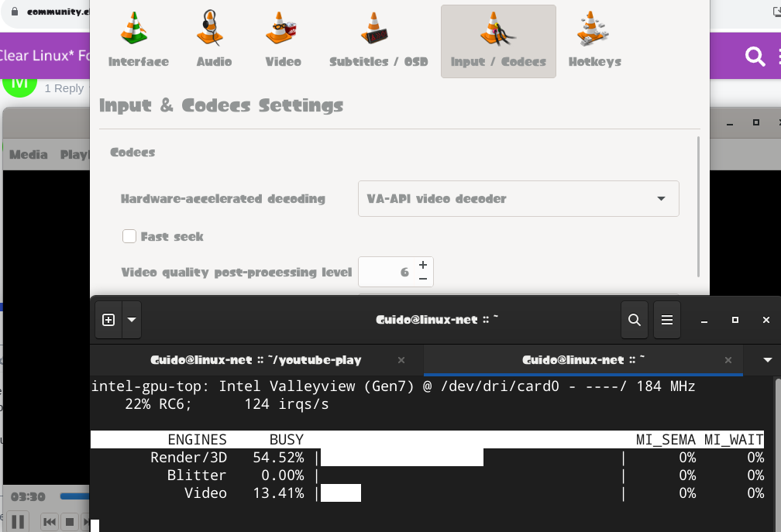
Task: Increase video post-processing level
Action: (423, 265)
